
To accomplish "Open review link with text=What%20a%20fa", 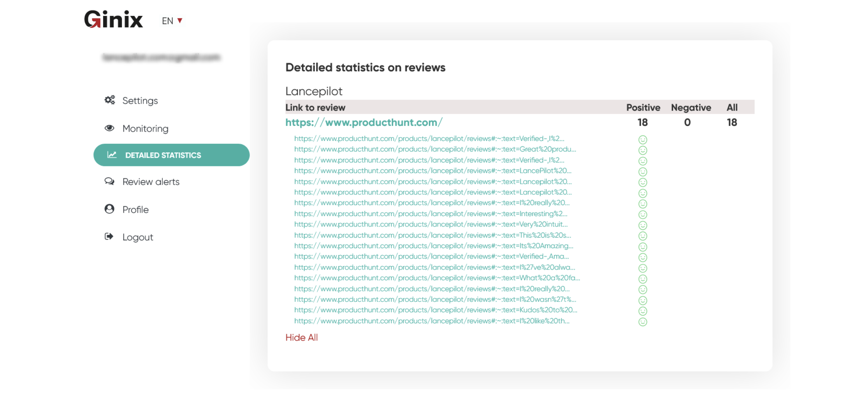I will coord(437,278).
